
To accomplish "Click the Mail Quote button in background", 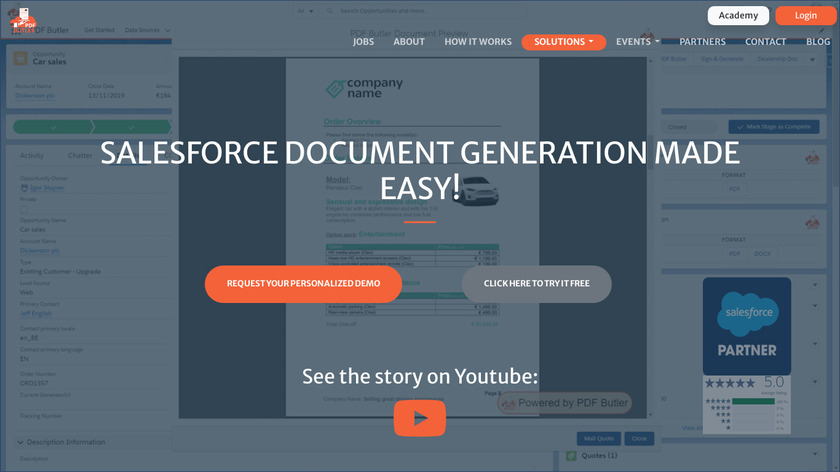I will pyautogui.click(x=598, y=438).
